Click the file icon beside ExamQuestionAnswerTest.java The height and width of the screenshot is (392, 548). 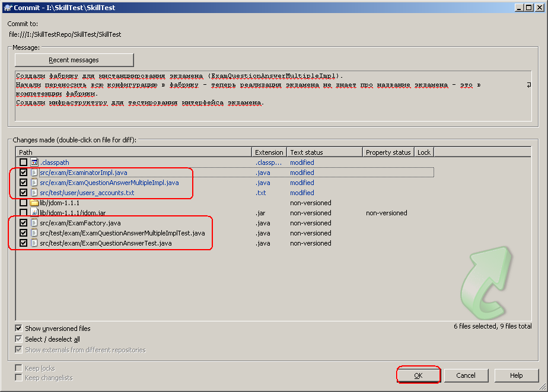(x=33, y=243)
